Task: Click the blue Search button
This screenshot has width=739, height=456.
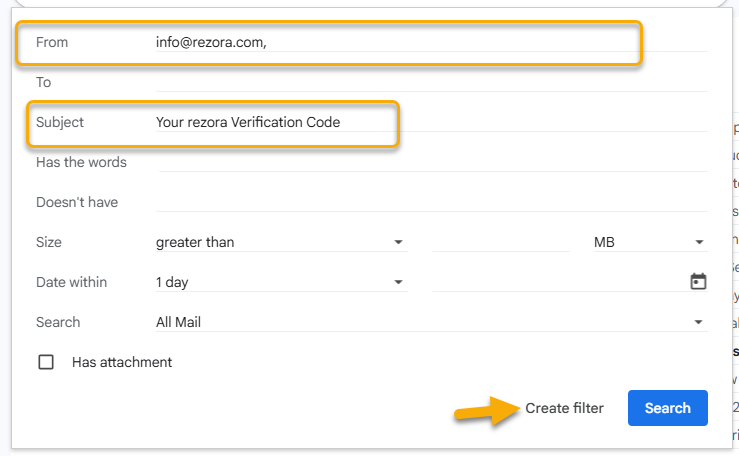Action: point(667,408)
